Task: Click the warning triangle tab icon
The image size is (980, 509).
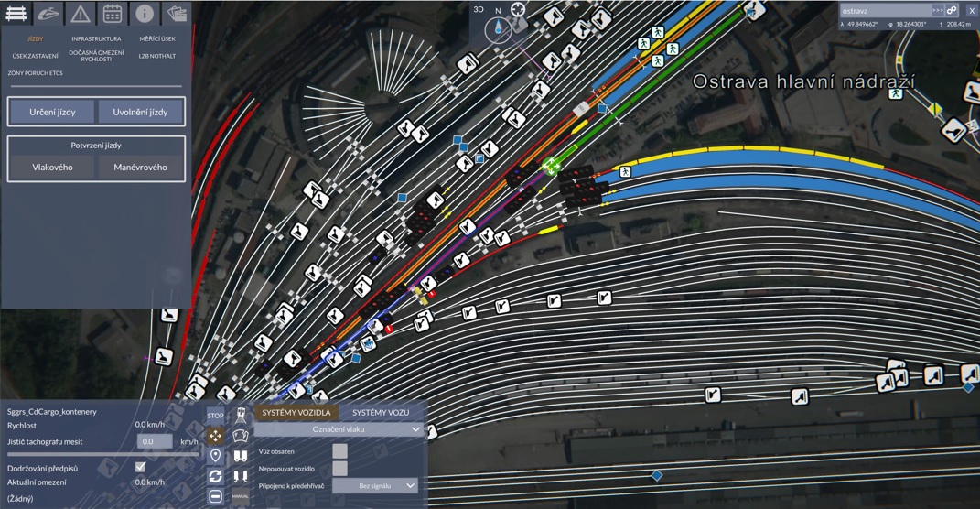Action: 81,13
